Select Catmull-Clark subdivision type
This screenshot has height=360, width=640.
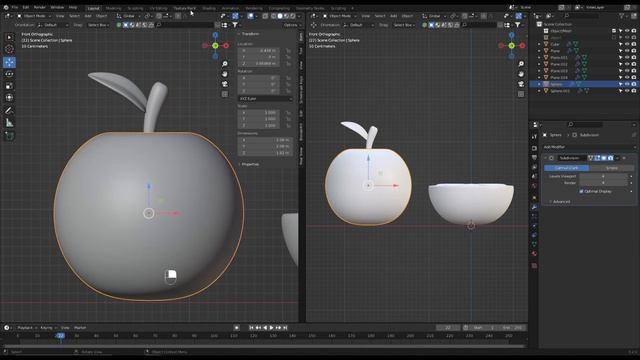tap(567, 168)
